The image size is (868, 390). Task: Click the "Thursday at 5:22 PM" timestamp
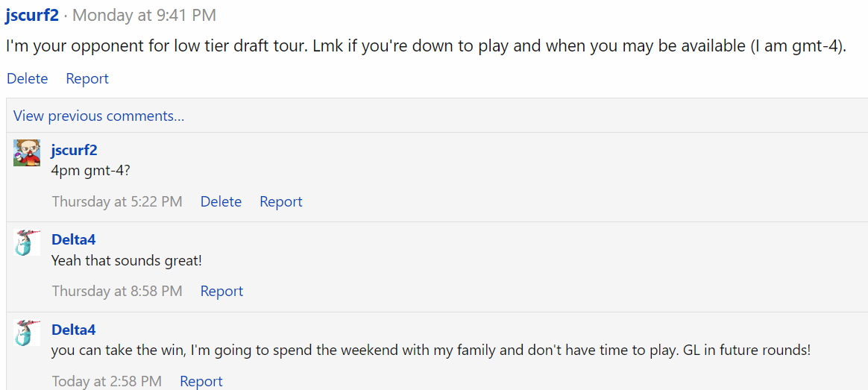(x=117, y=201)
